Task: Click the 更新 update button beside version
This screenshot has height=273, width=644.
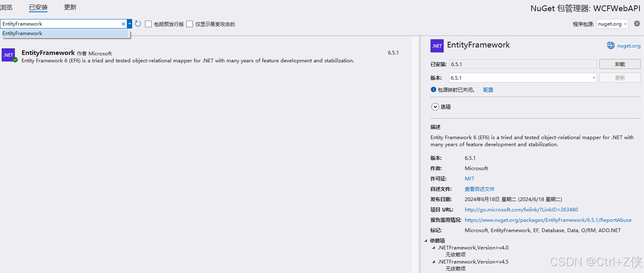Action: pyautogui.click(x=620, y=78)
